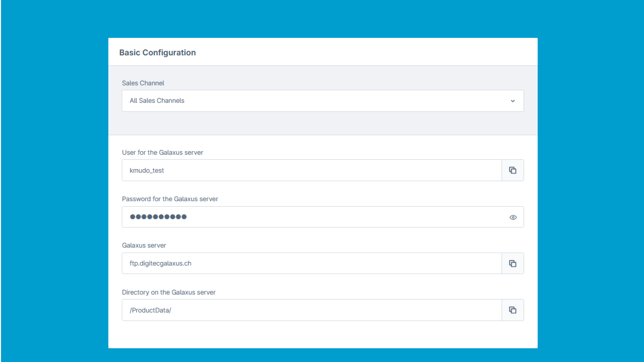Click the 'User for the Galaxus server' label

162,153
